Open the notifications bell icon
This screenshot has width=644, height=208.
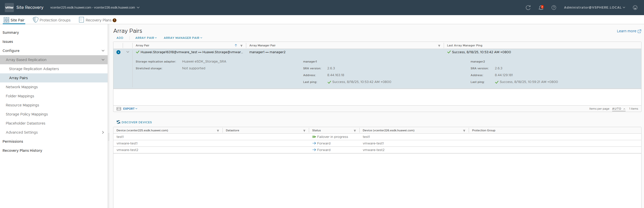541,8
